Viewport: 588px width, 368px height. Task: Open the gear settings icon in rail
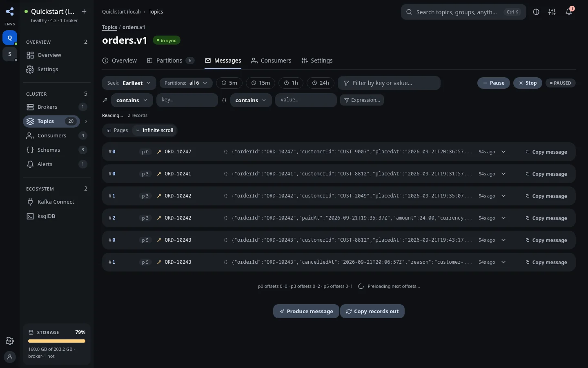[x=10, y=341]
